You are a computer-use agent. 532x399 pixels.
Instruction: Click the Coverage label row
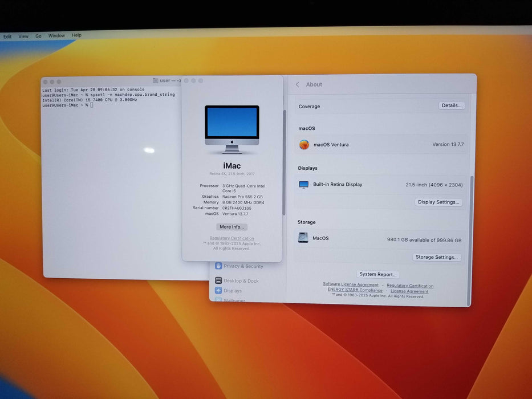point(381,106)
